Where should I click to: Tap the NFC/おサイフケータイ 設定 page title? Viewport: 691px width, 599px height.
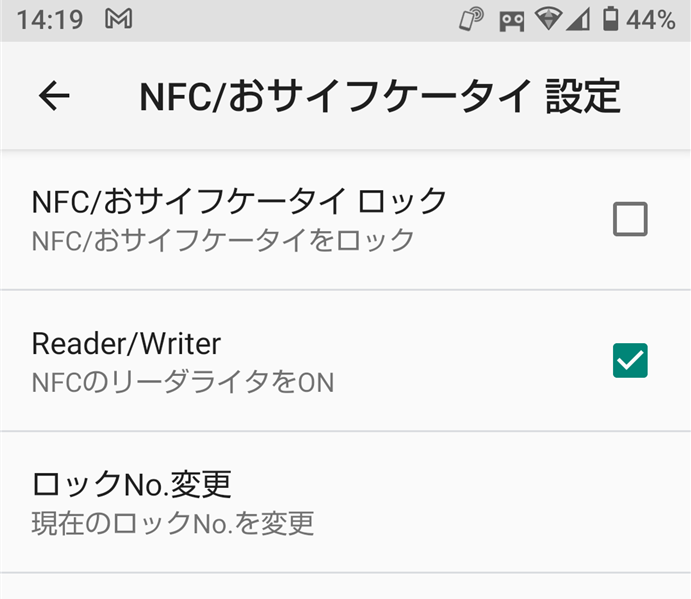click(380, 96)
